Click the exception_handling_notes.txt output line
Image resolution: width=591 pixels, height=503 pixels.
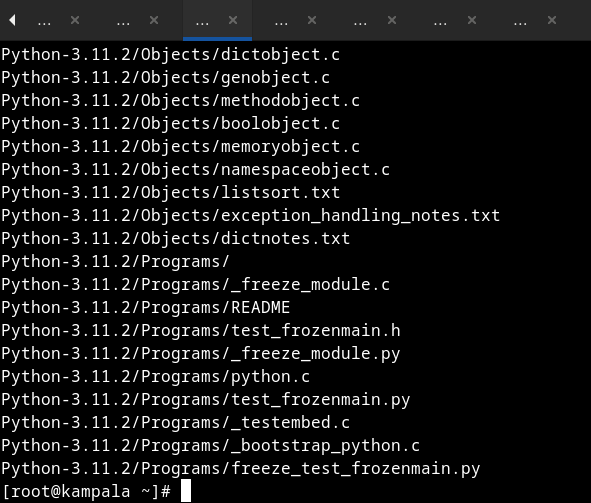click(x=250, y=216)
